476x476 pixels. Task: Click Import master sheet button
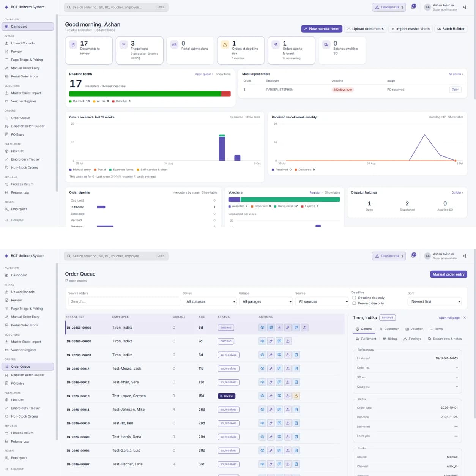pos(410,29)
